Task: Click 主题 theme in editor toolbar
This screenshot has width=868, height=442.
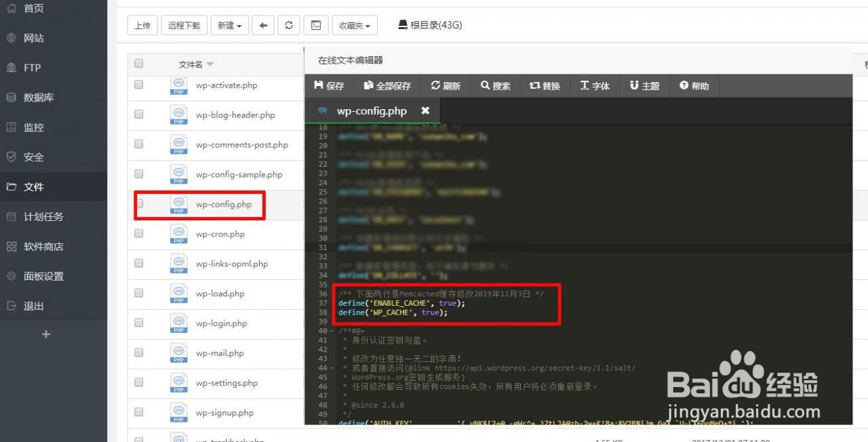Action: coord(645,85)
